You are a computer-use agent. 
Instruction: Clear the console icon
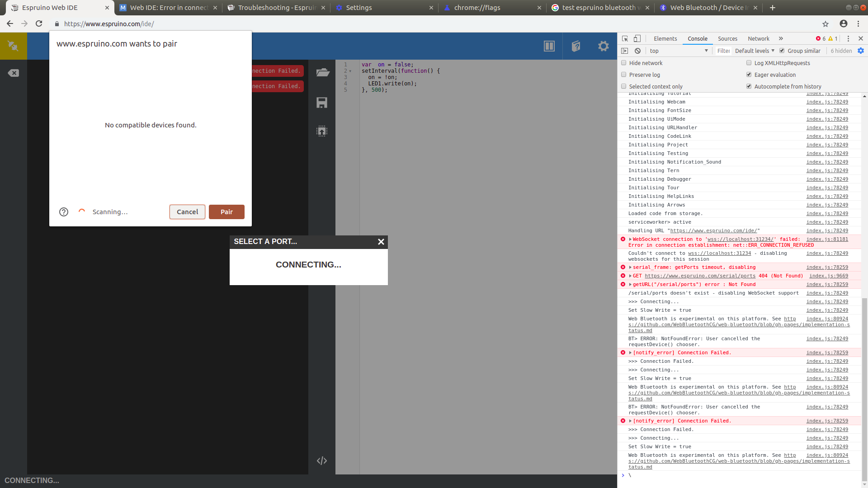pos(637,51)
